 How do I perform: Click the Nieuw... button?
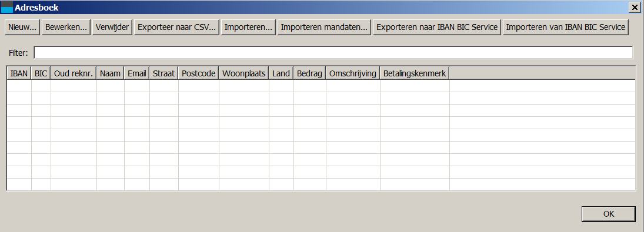22,28
